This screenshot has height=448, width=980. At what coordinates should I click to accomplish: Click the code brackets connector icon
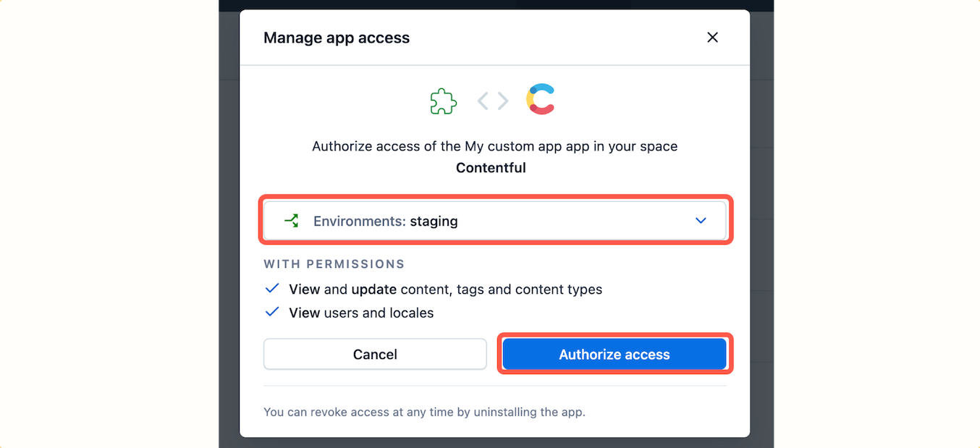point(493,101)
